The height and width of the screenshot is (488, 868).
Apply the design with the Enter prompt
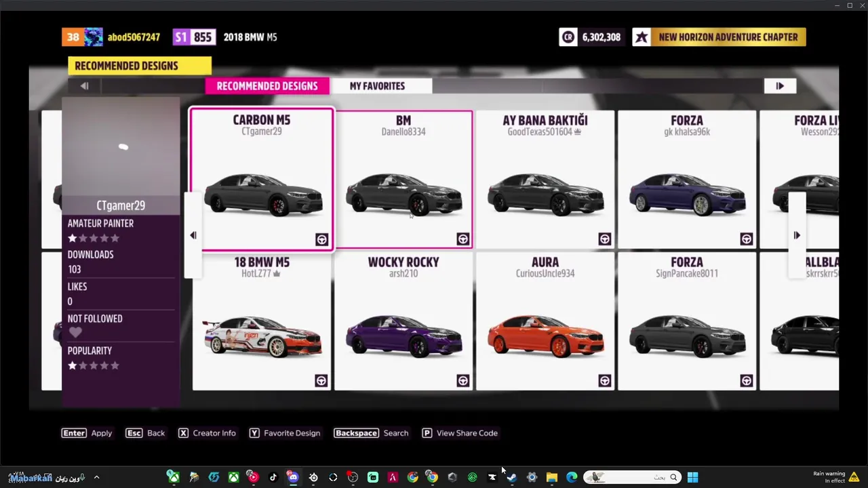point(87,433)
